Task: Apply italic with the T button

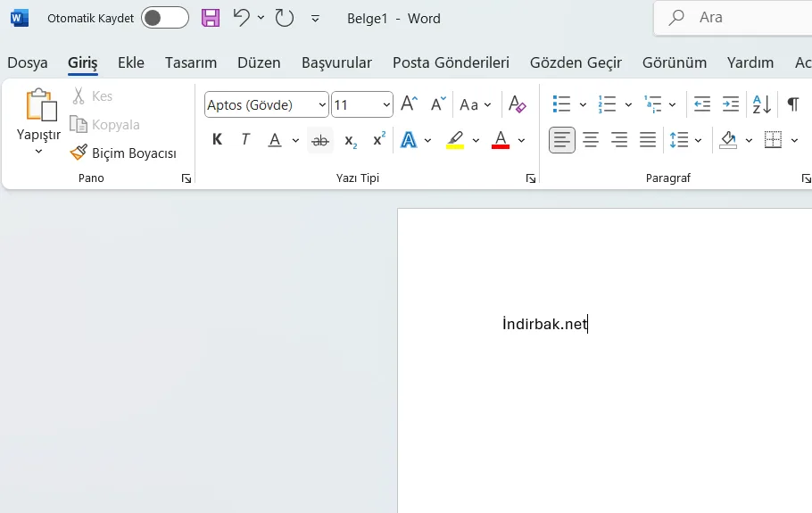Action: point(245,140)
